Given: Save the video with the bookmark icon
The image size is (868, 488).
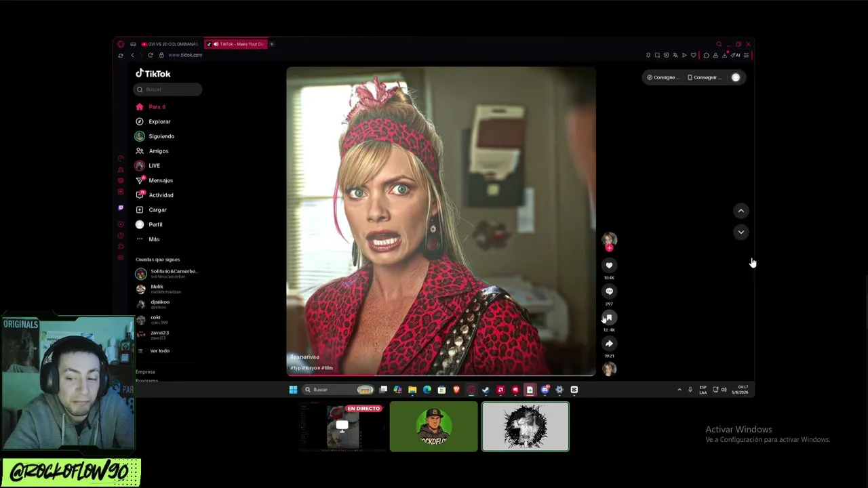Looking at the screenshot, I should click(609, 317).
